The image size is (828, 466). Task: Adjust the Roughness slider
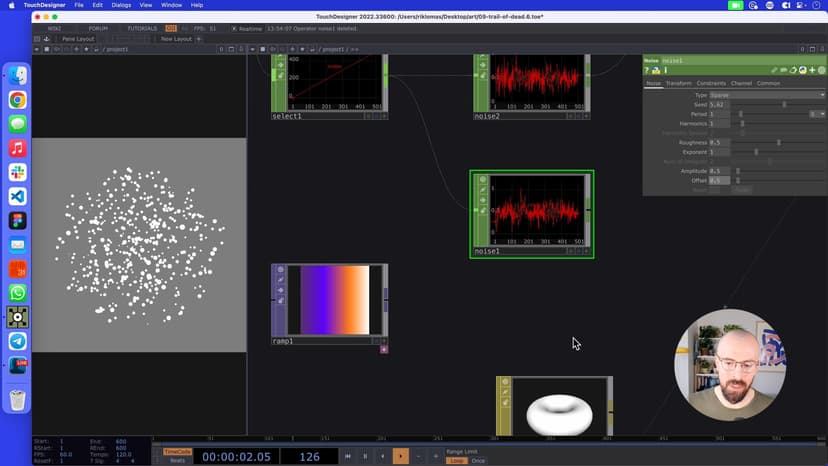pyautogui.click(x=778, y=142)
